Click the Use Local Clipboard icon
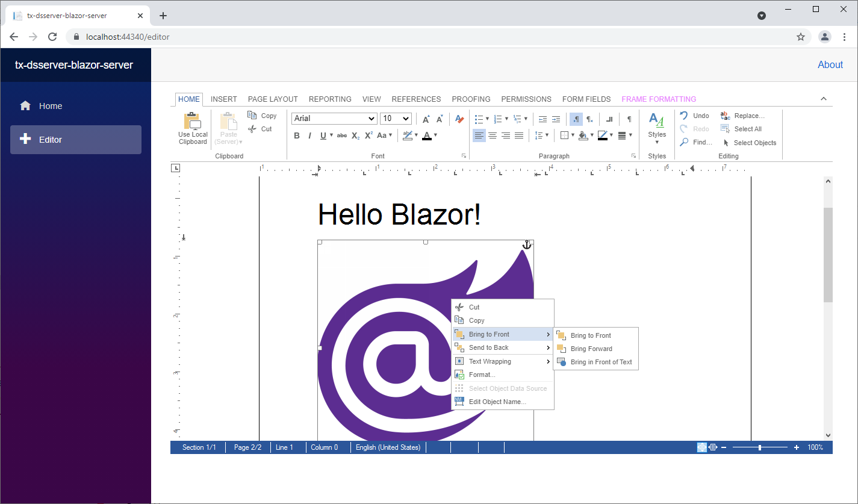Viewport: 858px width, 504px height. tap(193, 120)
